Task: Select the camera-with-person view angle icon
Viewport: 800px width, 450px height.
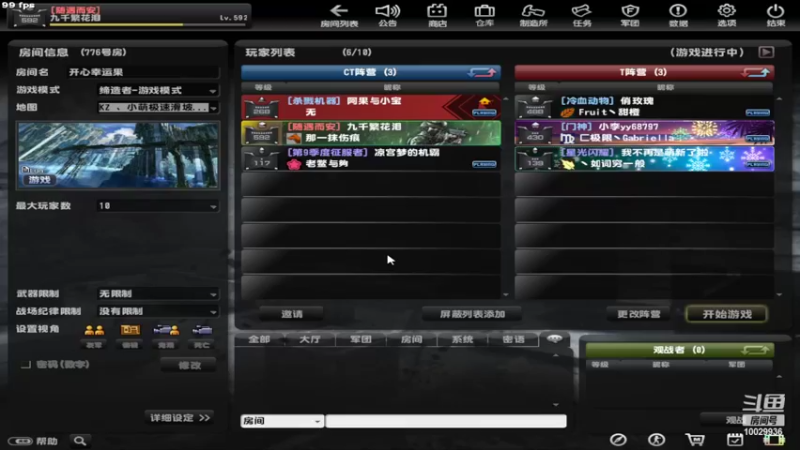Action: [166, 330]
